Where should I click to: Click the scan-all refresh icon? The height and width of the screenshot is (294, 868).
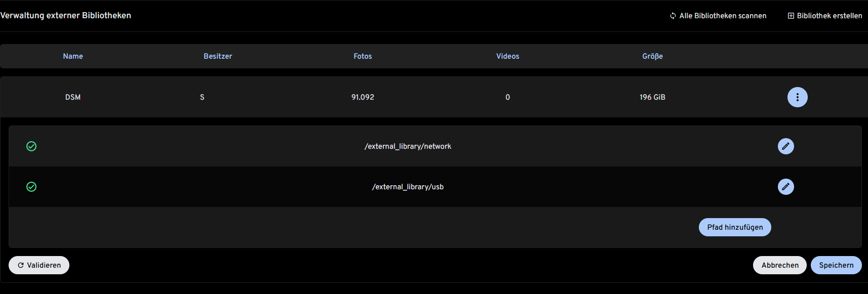point(673,16)
